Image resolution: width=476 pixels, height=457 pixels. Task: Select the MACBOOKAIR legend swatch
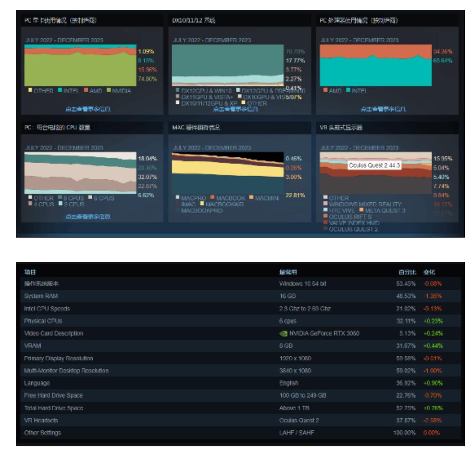[x=202, y=203]
